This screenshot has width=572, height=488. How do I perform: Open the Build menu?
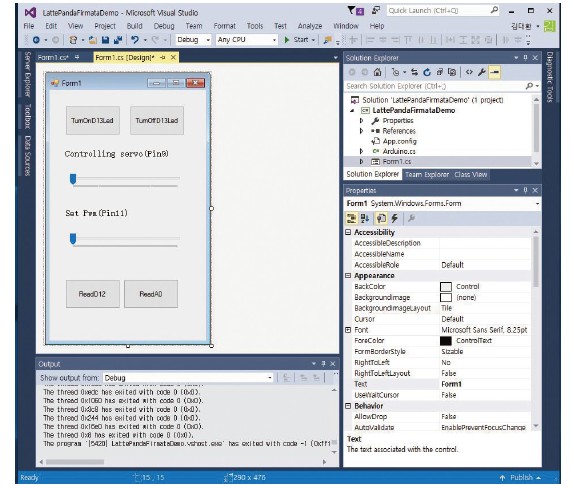tap(134, 26)
